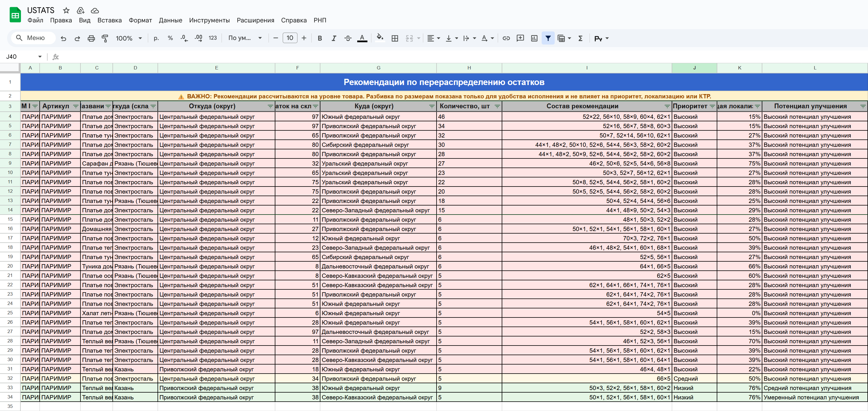Star the USTATS document
Viewport: 868px width, 411px height.
click(66, 10)
